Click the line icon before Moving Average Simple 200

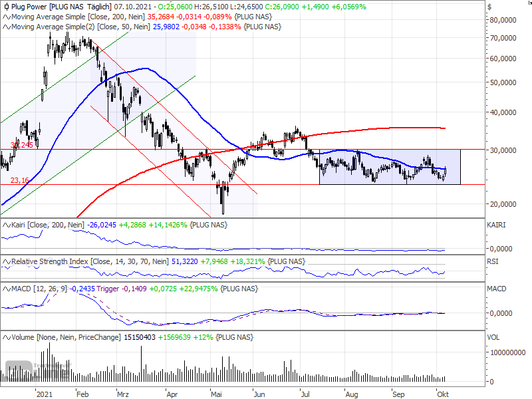click(x=7, y=17)
